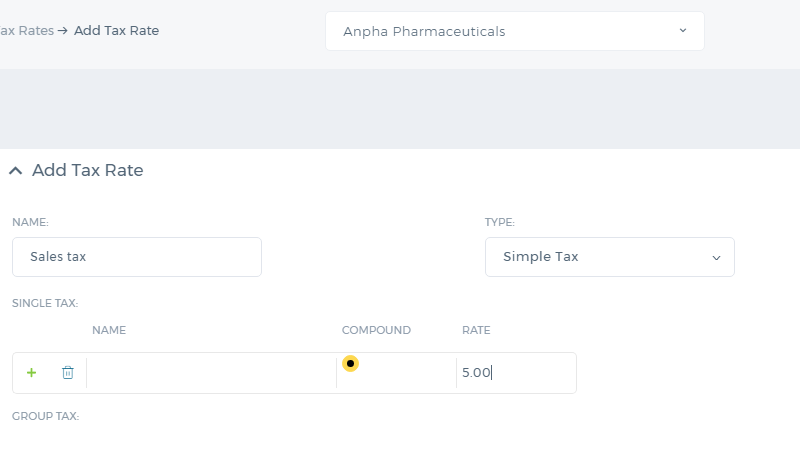Viewport: 800px width, 449px height.
Task: Click the rate field showing 5.00
Action: coord(516,373)
